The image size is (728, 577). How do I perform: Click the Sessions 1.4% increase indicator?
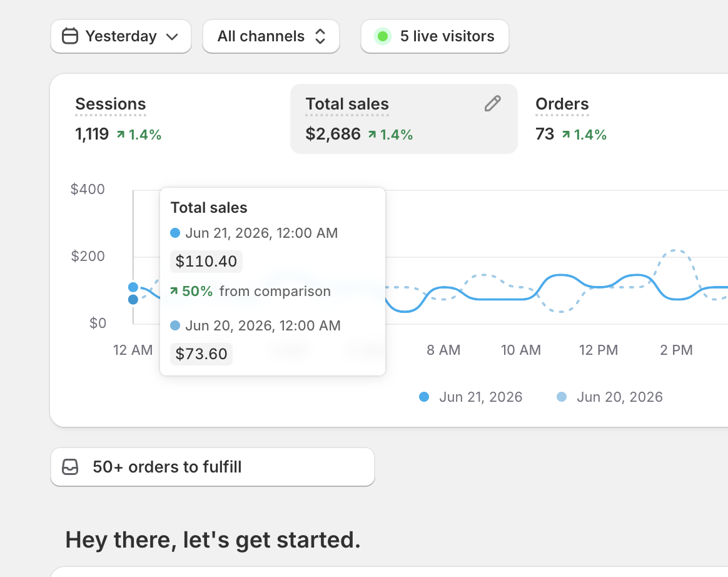139,135
